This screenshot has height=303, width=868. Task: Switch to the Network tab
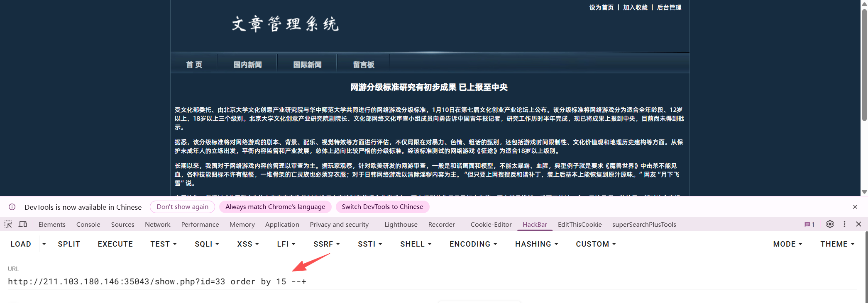click(157, 224)
